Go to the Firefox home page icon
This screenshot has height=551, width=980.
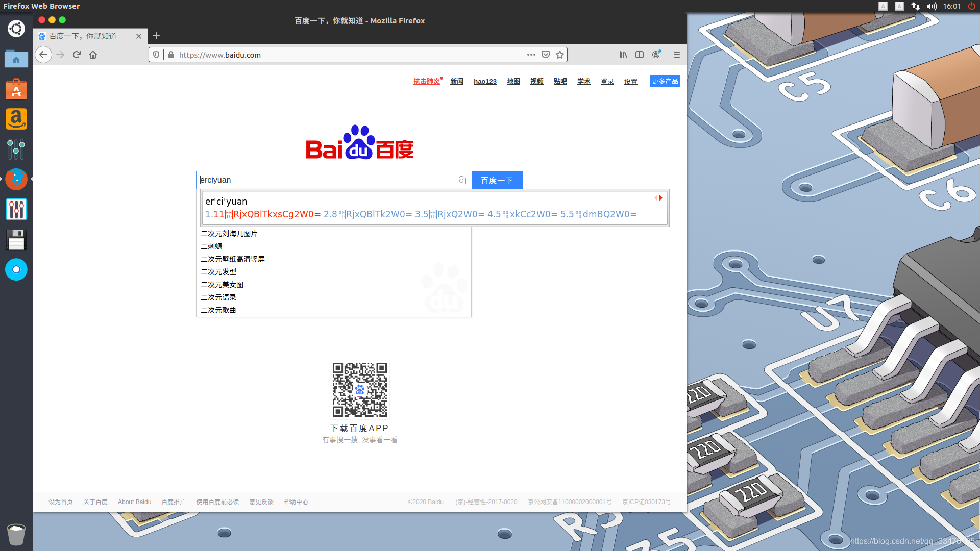pos(93,55)
